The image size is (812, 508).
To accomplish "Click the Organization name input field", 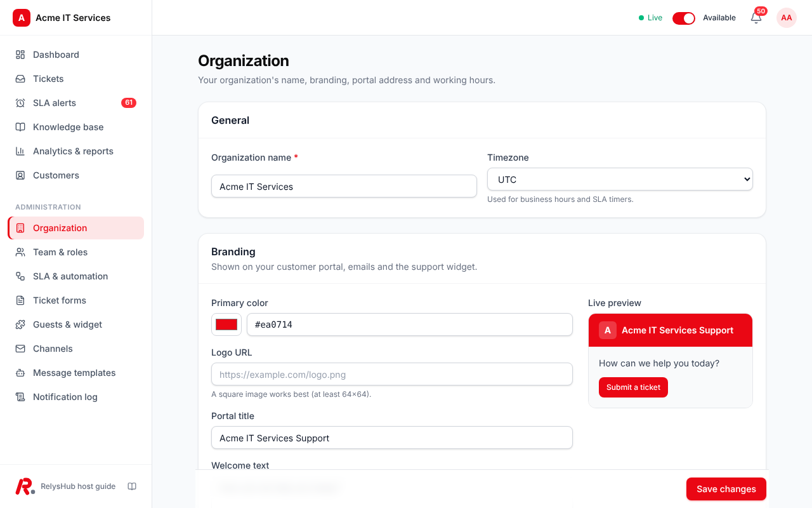I will [x=344, y=187].
